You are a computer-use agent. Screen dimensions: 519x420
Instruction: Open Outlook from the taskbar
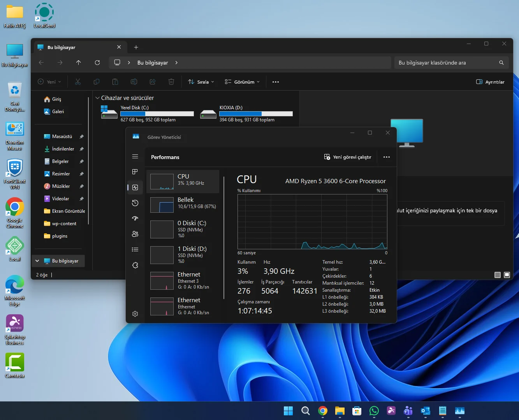click(x=426, y=411)
